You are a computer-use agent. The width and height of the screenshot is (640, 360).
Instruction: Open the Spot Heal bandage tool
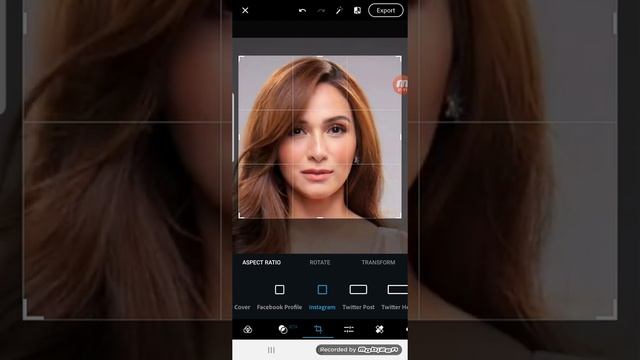coord(379,329)
